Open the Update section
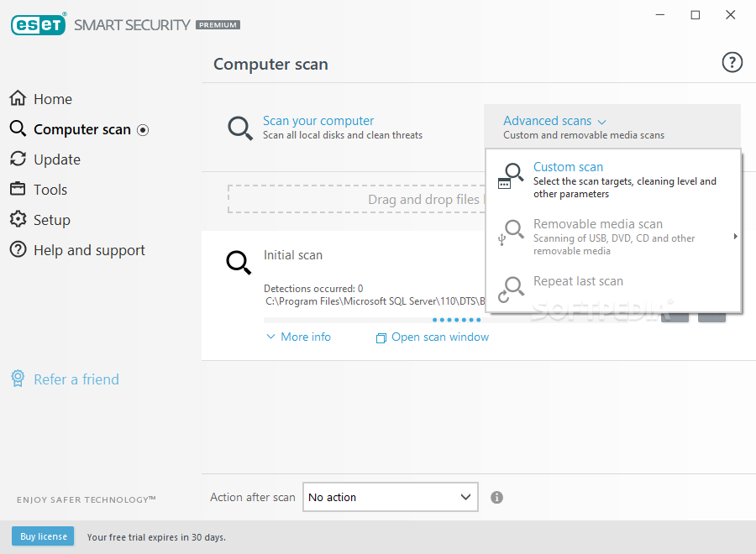The width and height of the screenshot is (756, 554). [57, 159]
